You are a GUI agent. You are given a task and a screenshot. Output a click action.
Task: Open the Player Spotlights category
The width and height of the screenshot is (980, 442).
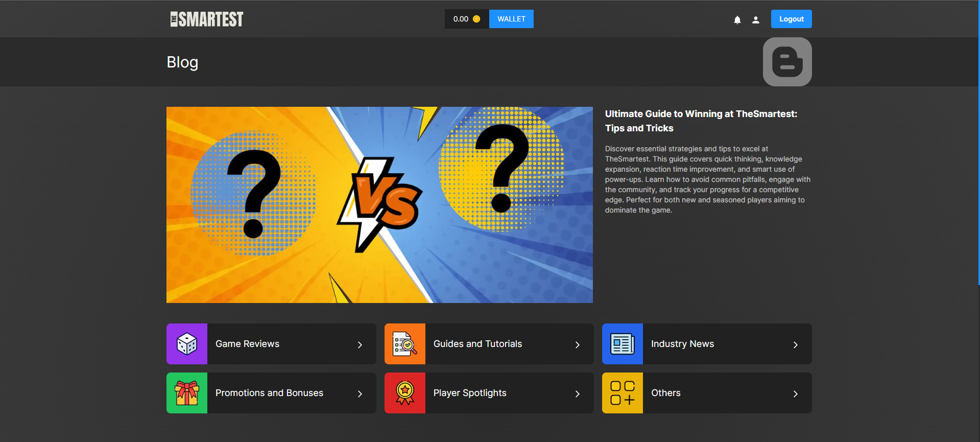(x=489, y=393)
